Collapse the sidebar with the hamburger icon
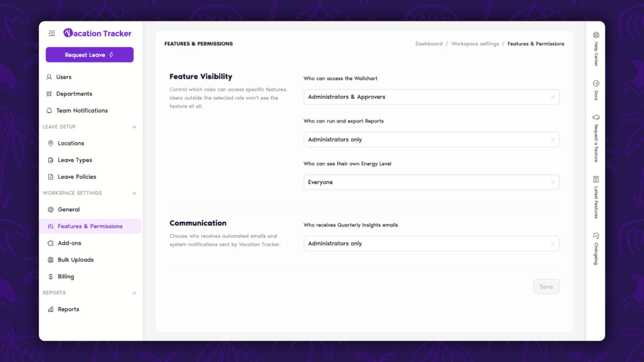Image resolution: width=644 pixels, height=362 pixels. click(x=52, y=34)
